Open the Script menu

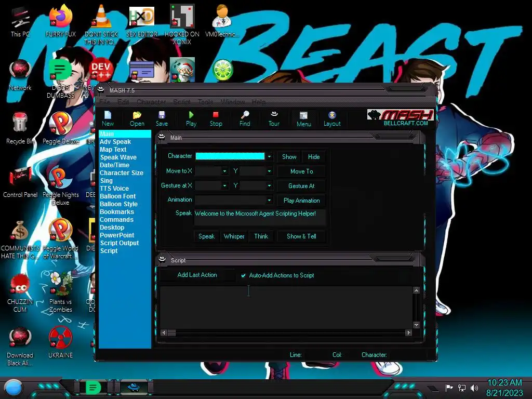coord(182,102)
